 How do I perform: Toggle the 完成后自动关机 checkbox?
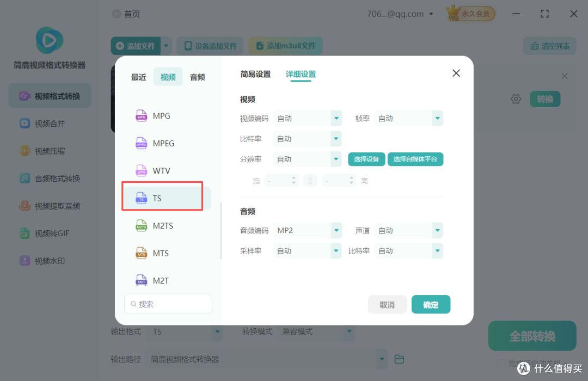point(501,364)
